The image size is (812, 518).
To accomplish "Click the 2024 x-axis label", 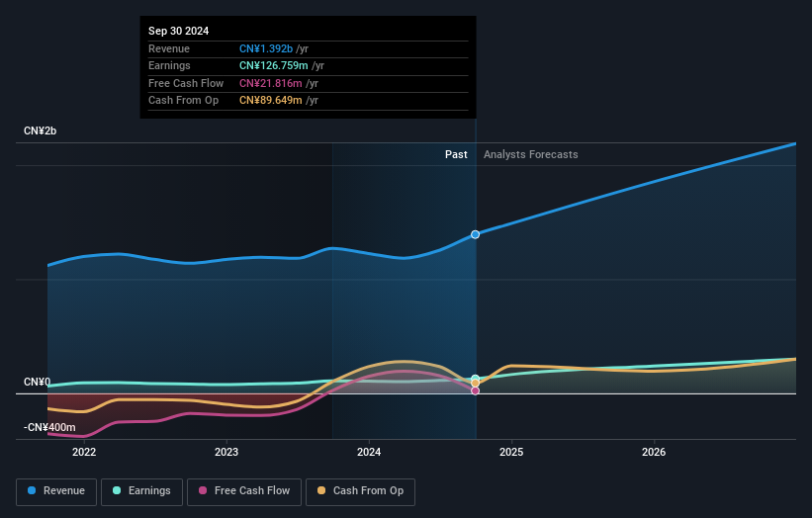I will [369, 452].
